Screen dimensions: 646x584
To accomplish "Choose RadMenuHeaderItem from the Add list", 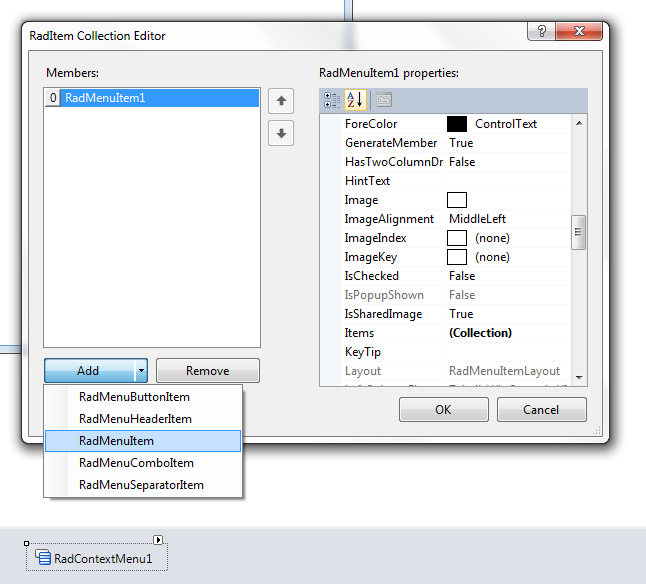I will 143,419.
